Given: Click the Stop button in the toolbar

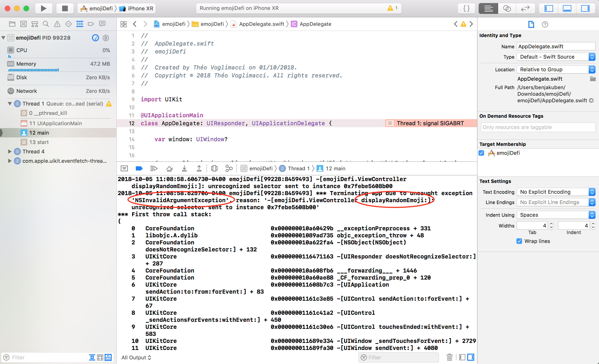Looking at the screenshot, I should point(65,8).
